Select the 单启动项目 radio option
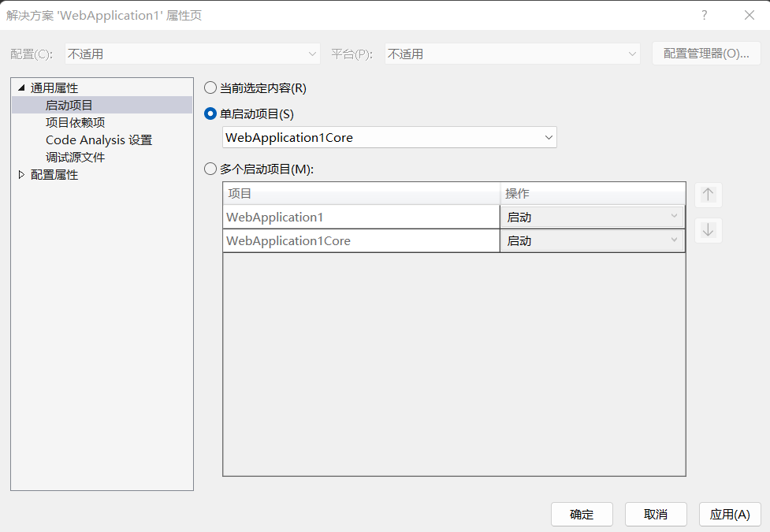The width and height of the screenshot is (770, 532). coord(210,113)
